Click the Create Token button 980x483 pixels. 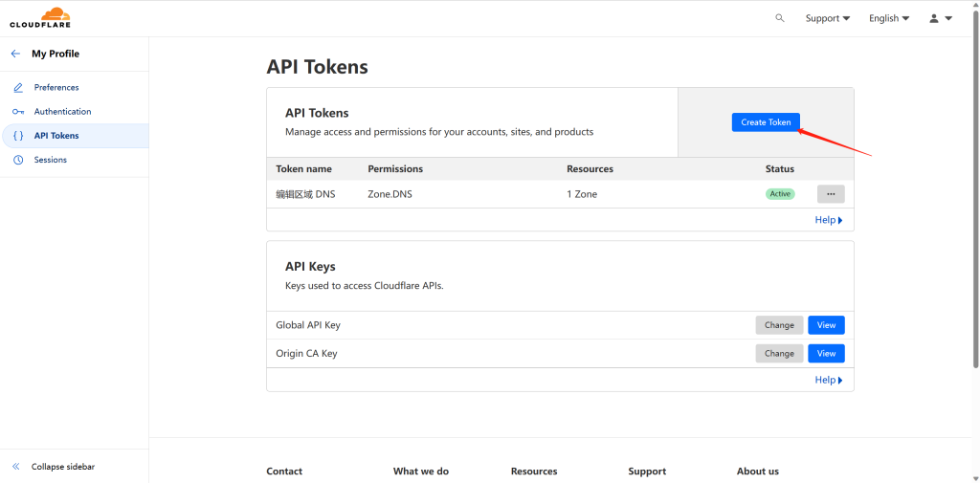(x=766, y=122)
